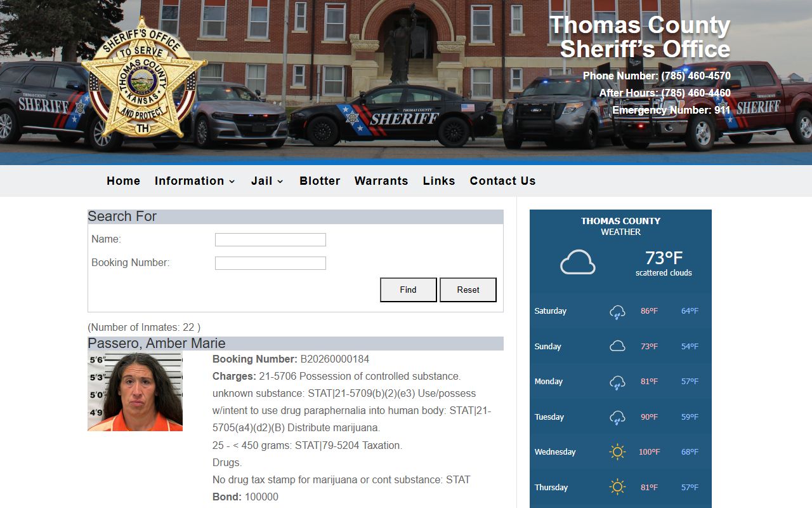Screen dimensions: 812x508
Task: Click Tuesday's rain cloud icon
Action: [x=617, y=418]
